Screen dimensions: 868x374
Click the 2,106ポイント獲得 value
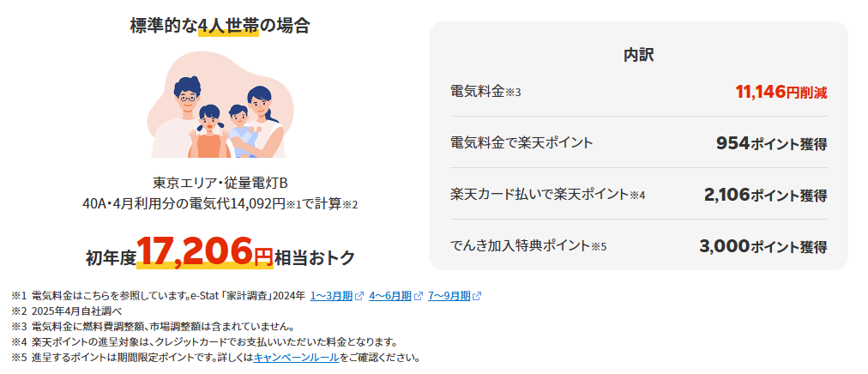point(766,195)
